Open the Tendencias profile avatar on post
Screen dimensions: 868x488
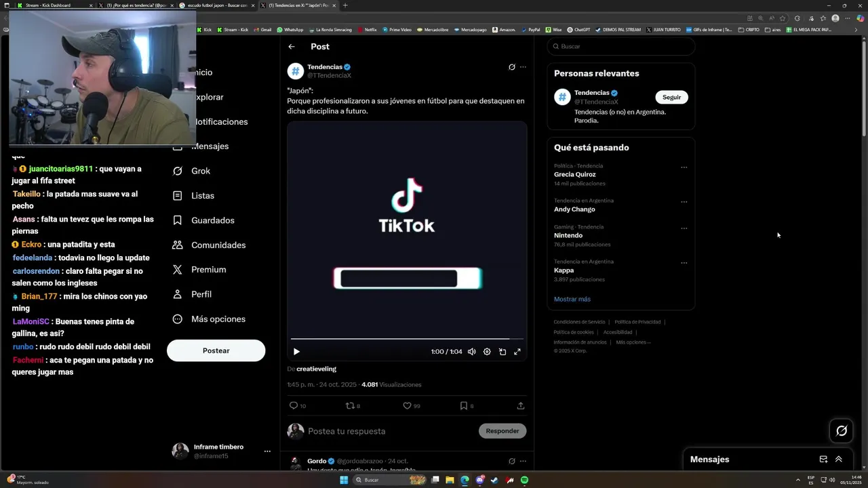tap(296, 71)
